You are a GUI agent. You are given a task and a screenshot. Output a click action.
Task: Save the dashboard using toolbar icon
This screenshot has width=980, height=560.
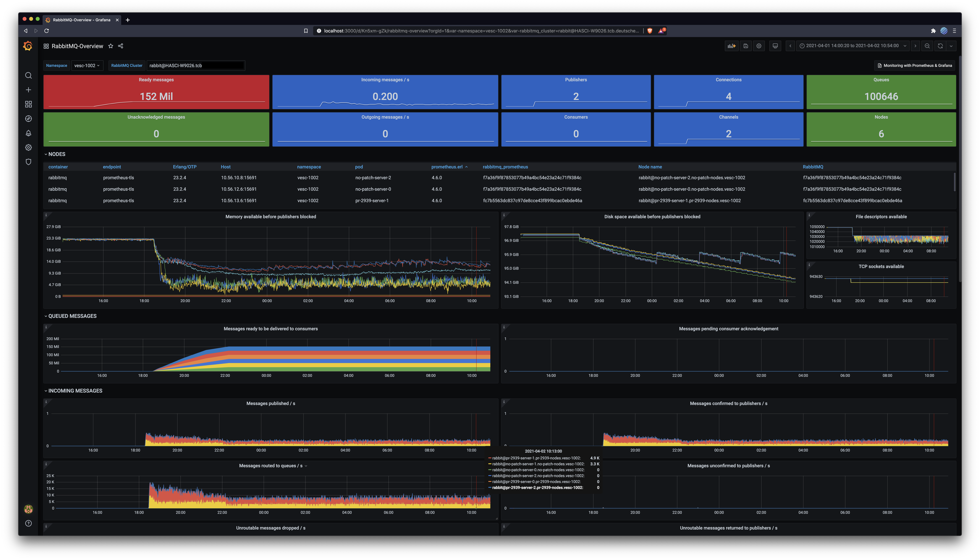click(745, 46)
